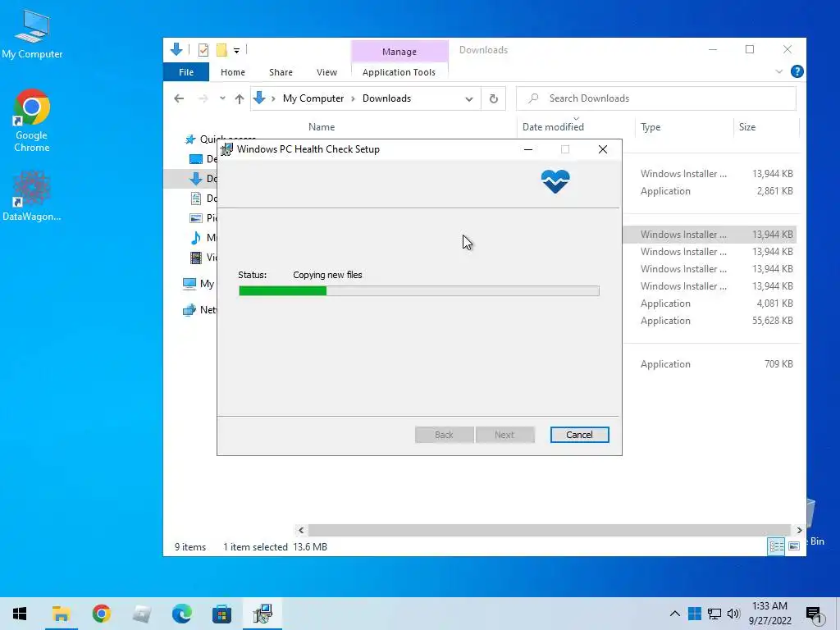Image resolution: width=840 pixels, height=630 pixels.
Task: Click the PC Health Check heart logo
Action: pyautogui.click(x=555, y=181)
